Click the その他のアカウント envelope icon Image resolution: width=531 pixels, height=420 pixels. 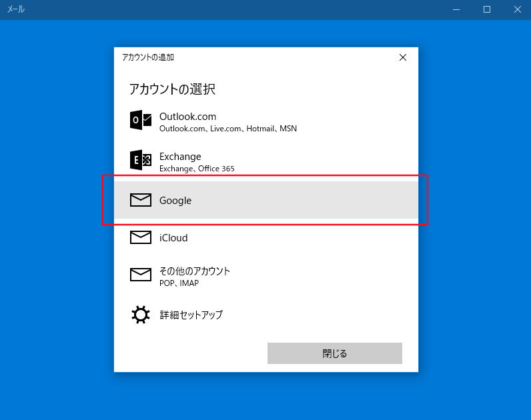(x=141, y=275)
